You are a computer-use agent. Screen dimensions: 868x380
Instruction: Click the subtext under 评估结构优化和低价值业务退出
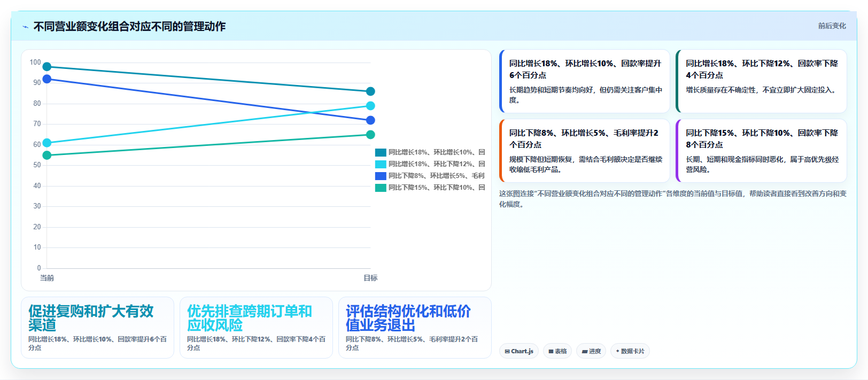(x=412, y=343)
